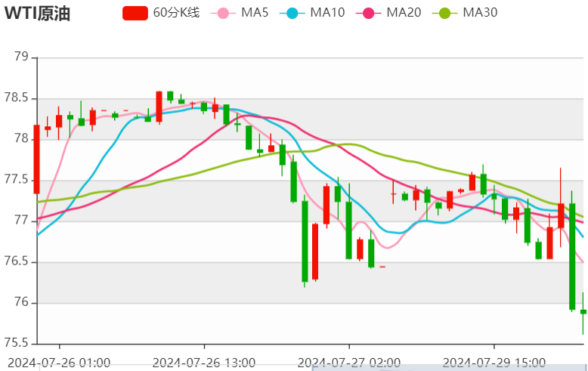Toggle the MA20 moving average legend
The width and height of the screenshot is (588, 371).
(388, 13)
